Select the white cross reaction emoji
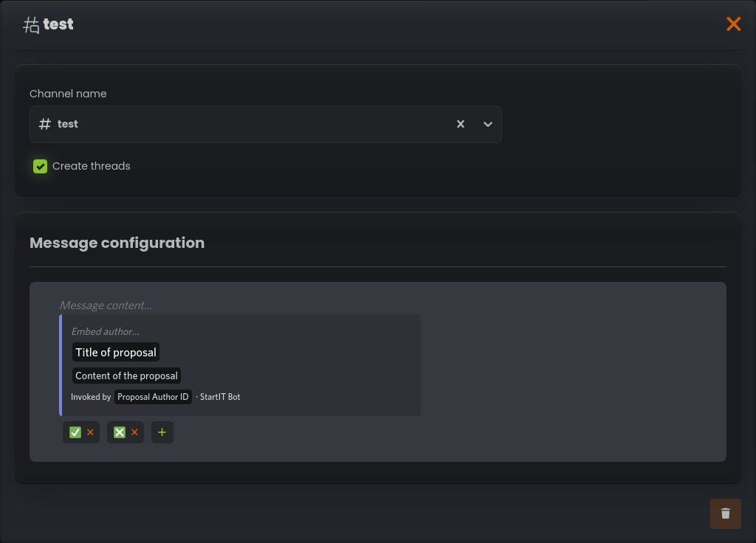This screenshot has height=543, width=756. click(x=119, y=432)
